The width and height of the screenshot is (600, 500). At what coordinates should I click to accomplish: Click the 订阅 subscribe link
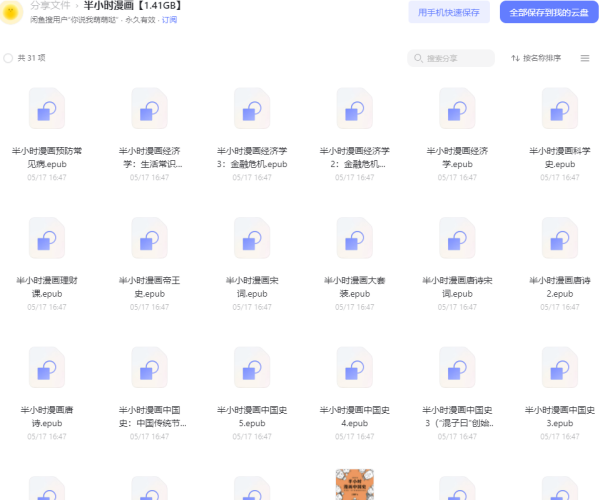tap(169, 20)
